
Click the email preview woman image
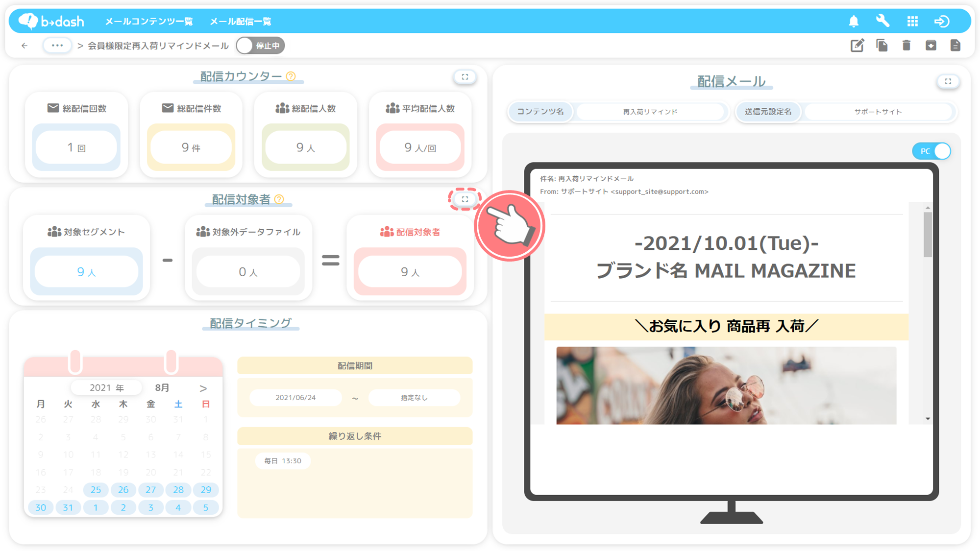tap(726, 385)
